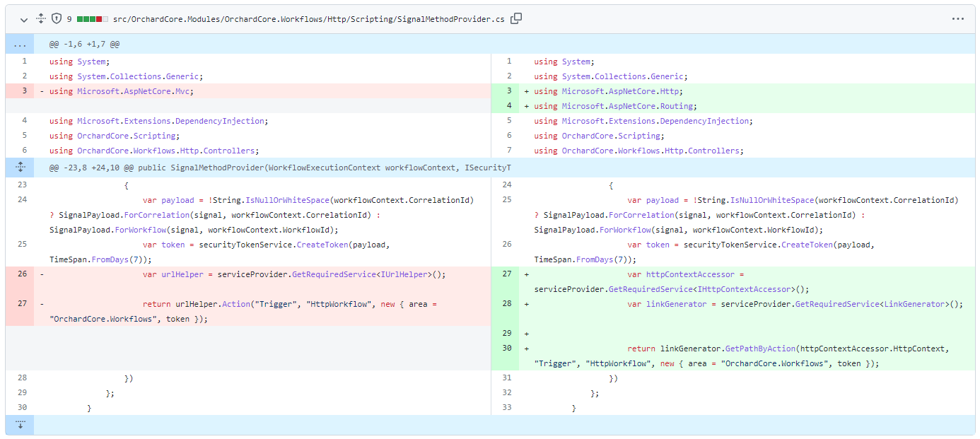Click the shield code-owner icon in file header

[x=57, y=19]
